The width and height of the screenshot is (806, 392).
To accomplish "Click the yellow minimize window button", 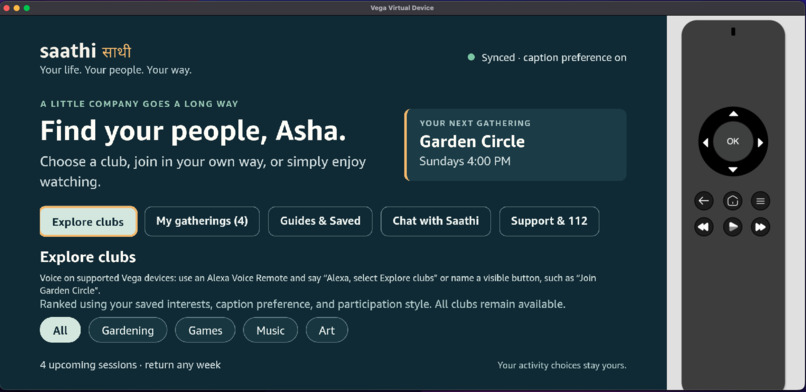I will [17, 8].
